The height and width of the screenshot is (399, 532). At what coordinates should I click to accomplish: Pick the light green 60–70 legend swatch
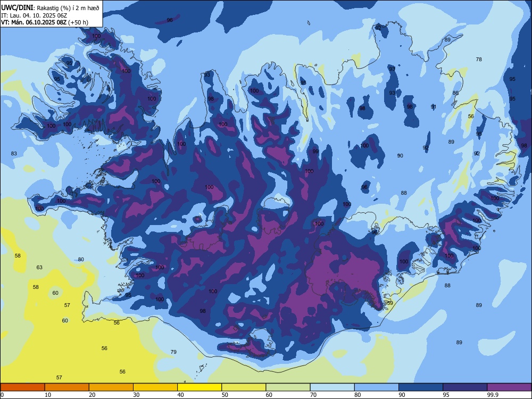288,387
